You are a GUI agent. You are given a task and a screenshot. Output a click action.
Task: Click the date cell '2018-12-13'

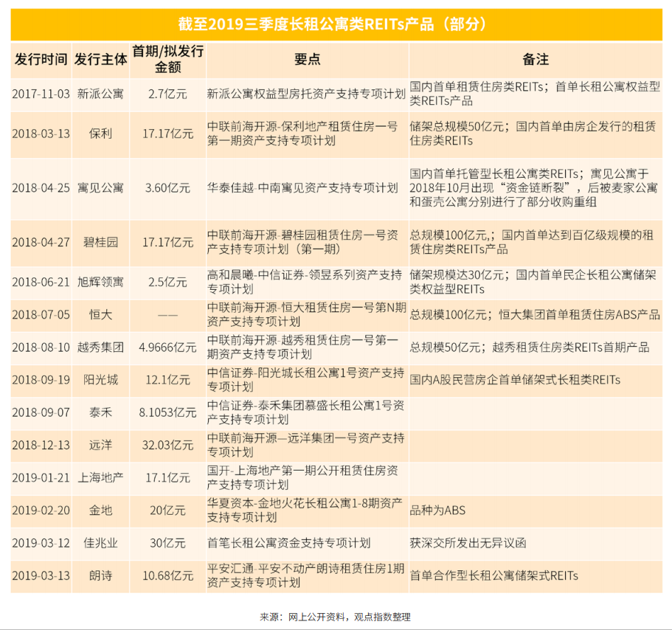click(x=41, y=446)
